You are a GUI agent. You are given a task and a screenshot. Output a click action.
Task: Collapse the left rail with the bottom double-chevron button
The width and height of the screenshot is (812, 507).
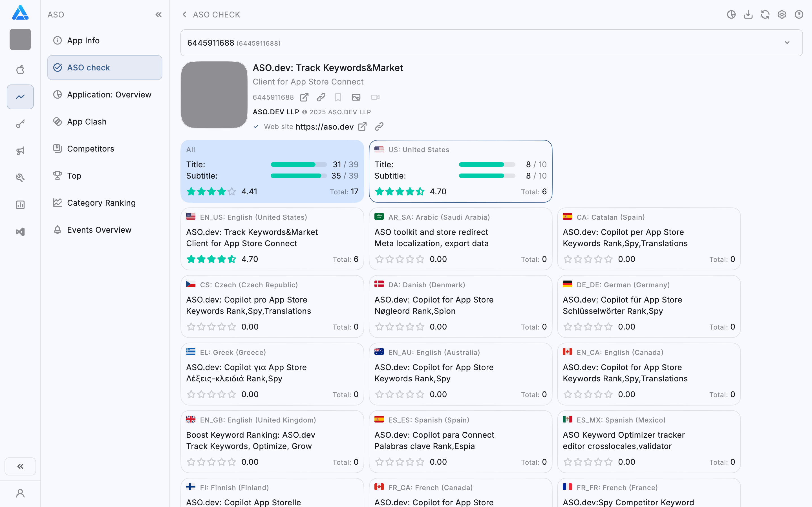(20, 466)
